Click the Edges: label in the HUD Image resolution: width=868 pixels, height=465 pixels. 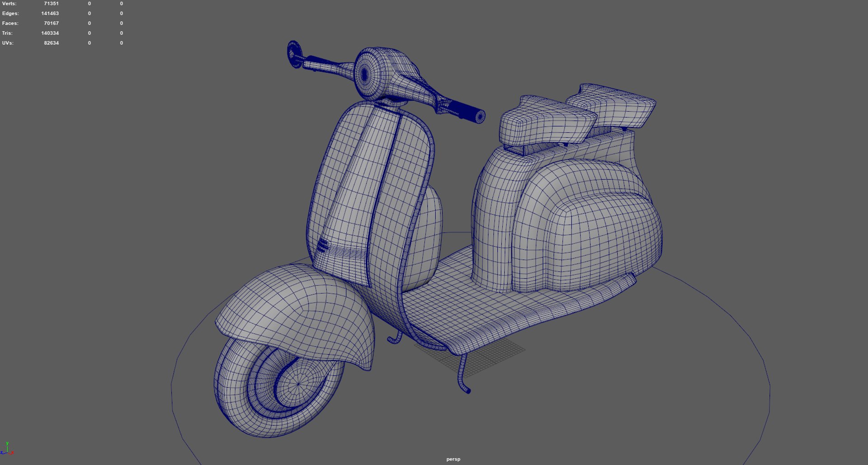point(10,14)
